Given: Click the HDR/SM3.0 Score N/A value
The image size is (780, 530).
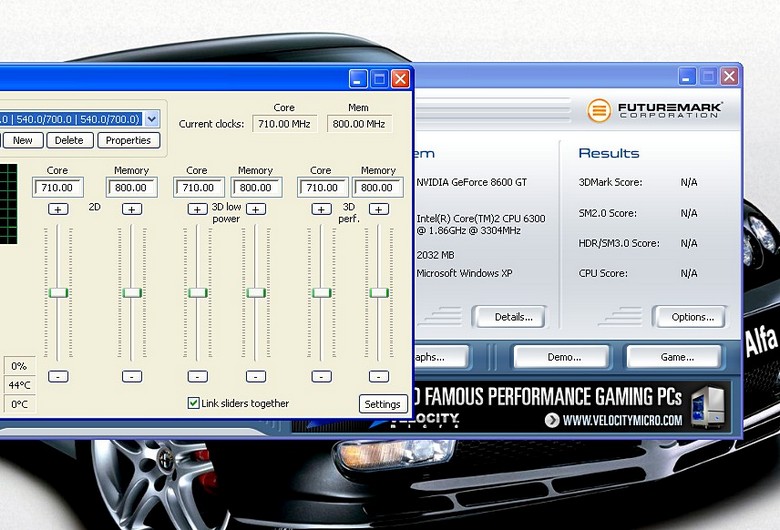Looking at the screenshot, I should point(688,243).
